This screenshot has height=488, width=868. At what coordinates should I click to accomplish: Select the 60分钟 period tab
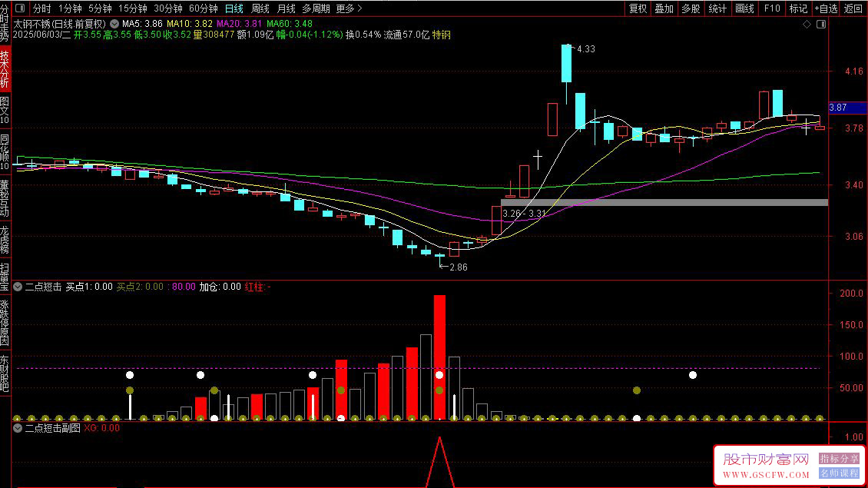[x=203, y=8]
